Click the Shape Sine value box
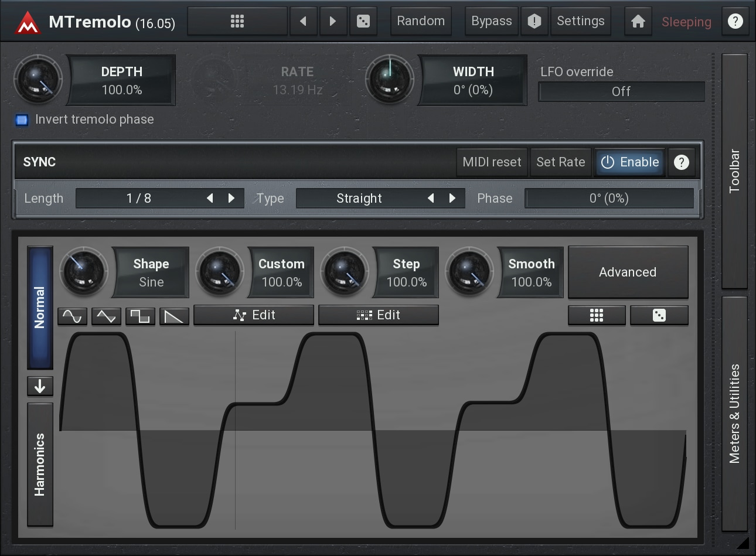 coord(151,273)
